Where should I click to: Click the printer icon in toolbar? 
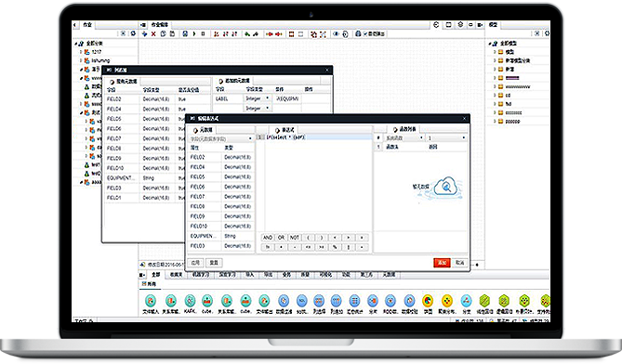tap(358, 34)
